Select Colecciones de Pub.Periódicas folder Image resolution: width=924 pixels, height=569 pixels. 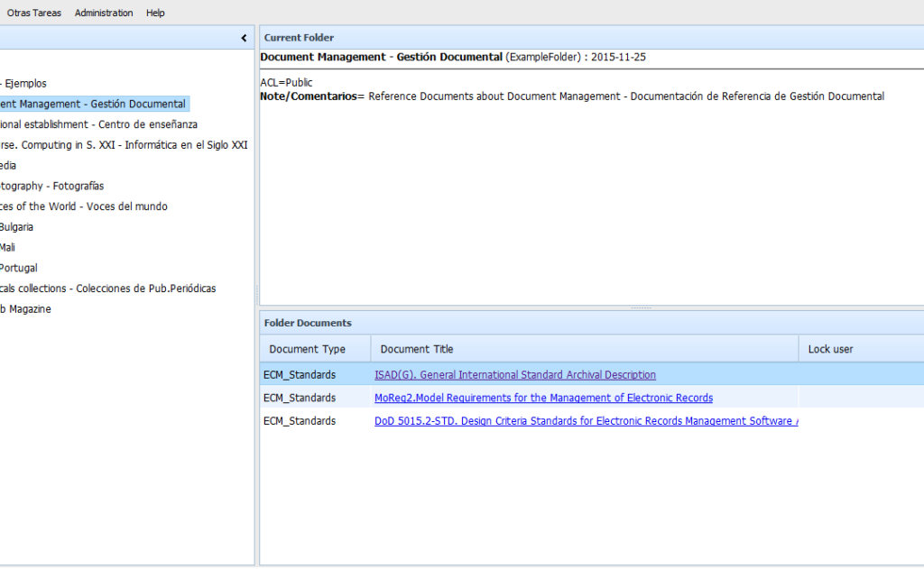(x=108, y=289)
